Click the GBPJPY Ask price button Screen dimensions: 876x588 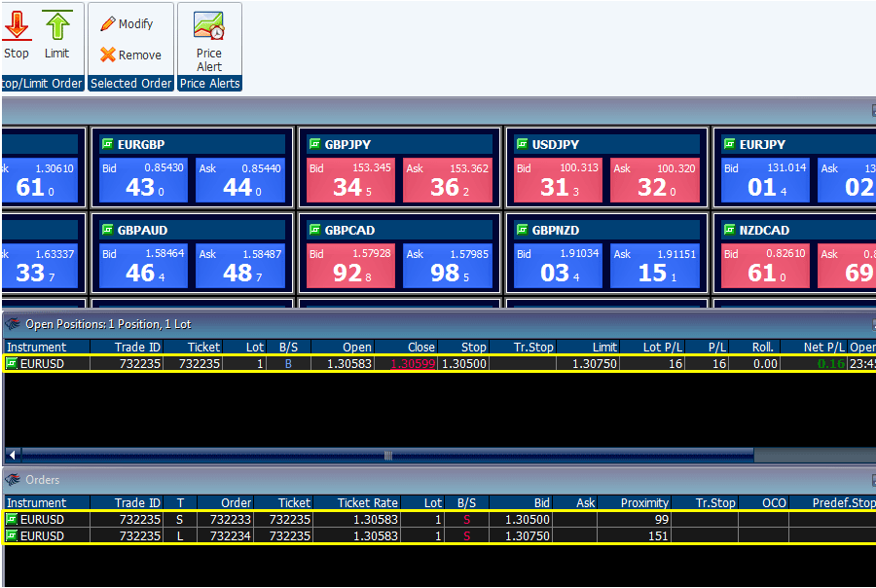click(x=447, y=180)
